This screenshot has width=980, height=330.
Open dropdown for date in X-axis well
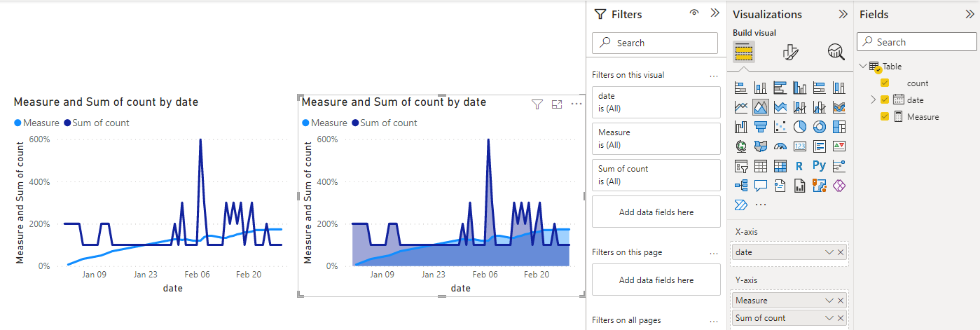click(x=829, y=252)
